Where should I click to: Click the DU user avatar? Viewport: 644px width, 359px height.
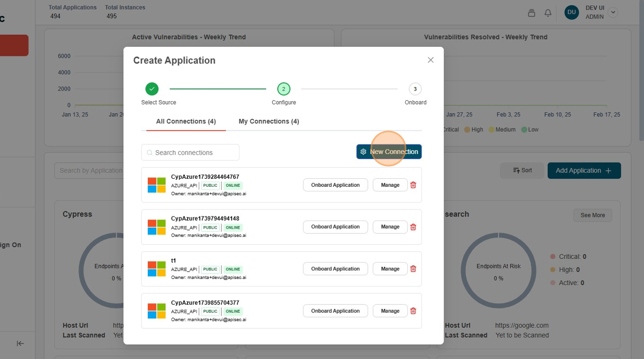point(571,13)
